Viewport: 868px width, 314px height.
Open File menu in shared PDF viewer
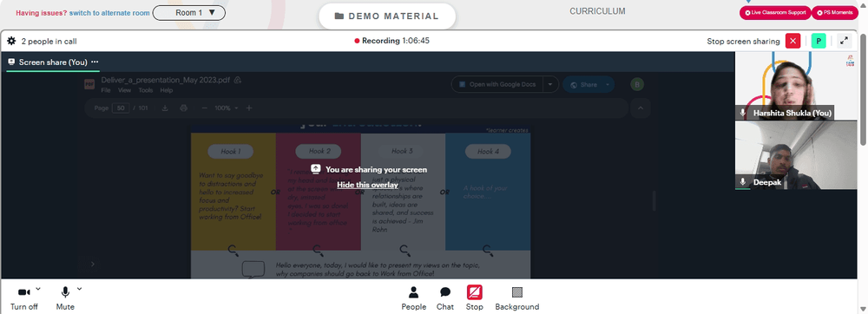(106, 90)
